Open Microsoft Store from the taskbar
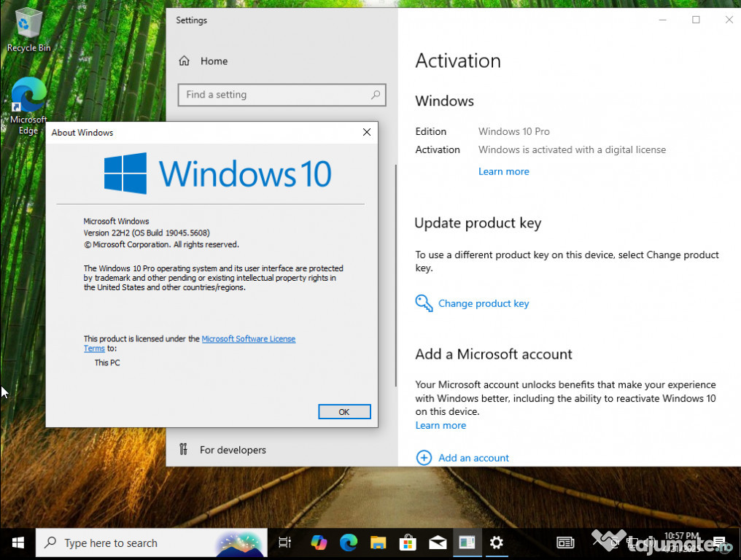The height and width of the screenshot is (560, 741). pyautogui.click(x=408, y=543)
